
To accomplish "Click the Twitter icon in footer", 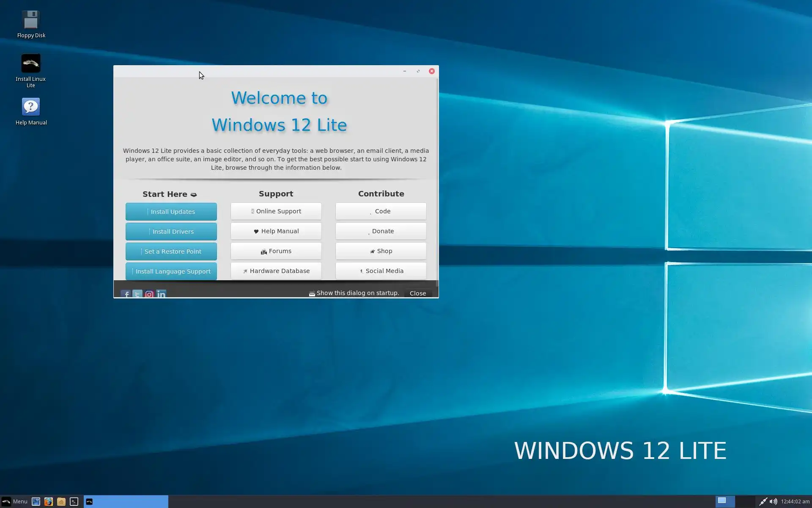I will coord(137,293).
